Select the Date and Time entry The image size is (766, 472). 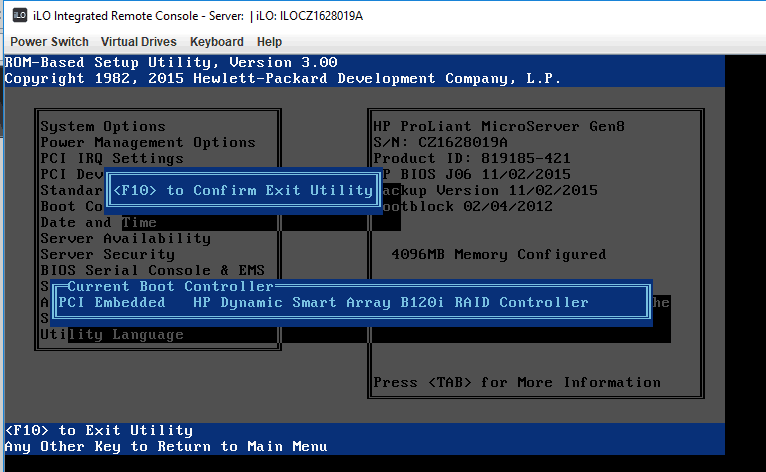(99, 223)
